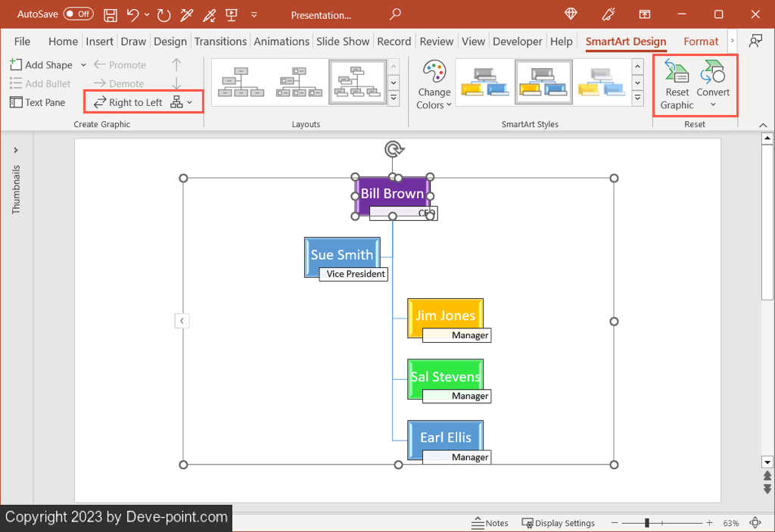Open the Format tab

click(701, 42)
